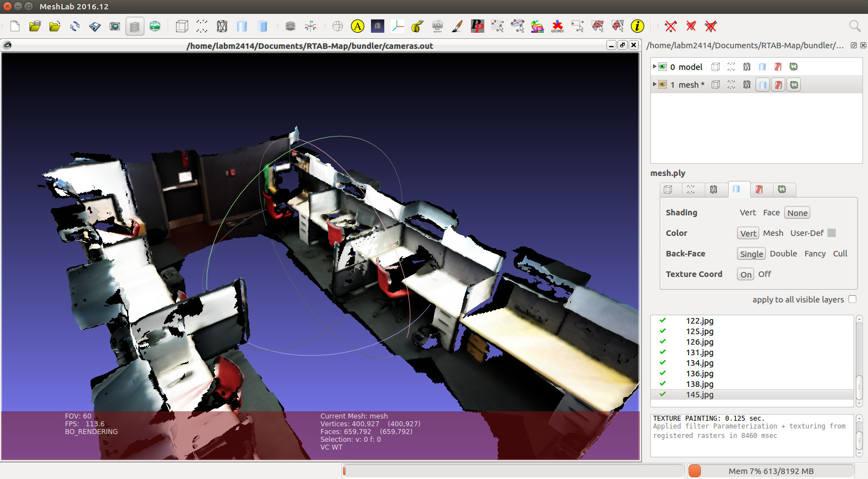Select the measuring tape tool
The image size is (868, 479).
click(x=418, y=26)
